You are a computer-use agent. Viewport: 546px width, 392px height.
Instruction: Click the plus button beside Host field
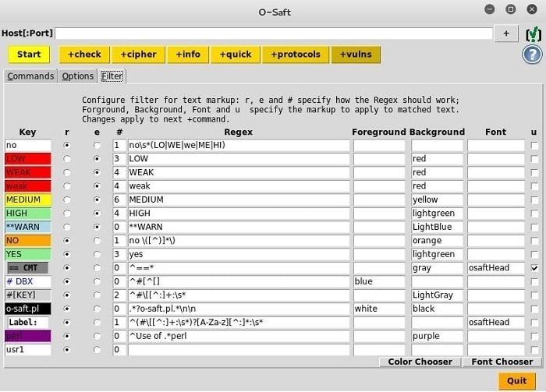506,34
